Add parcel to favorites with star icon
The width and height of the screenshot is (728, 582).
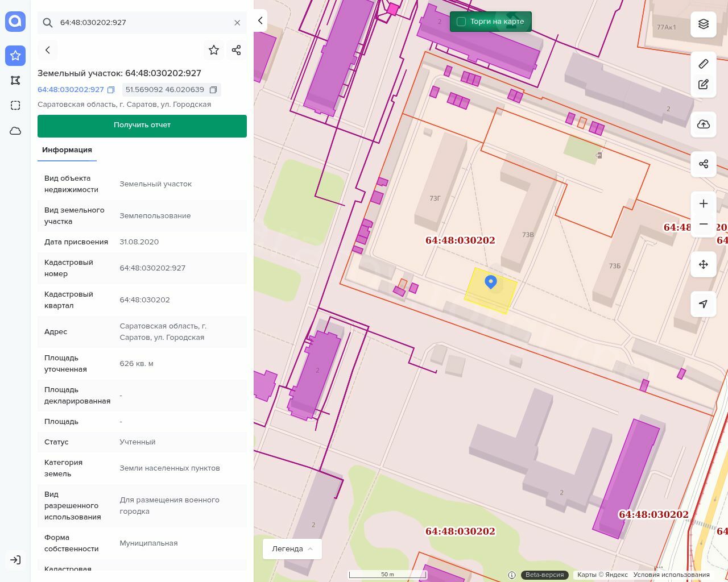pyautogui.click(x=214, y=50)
